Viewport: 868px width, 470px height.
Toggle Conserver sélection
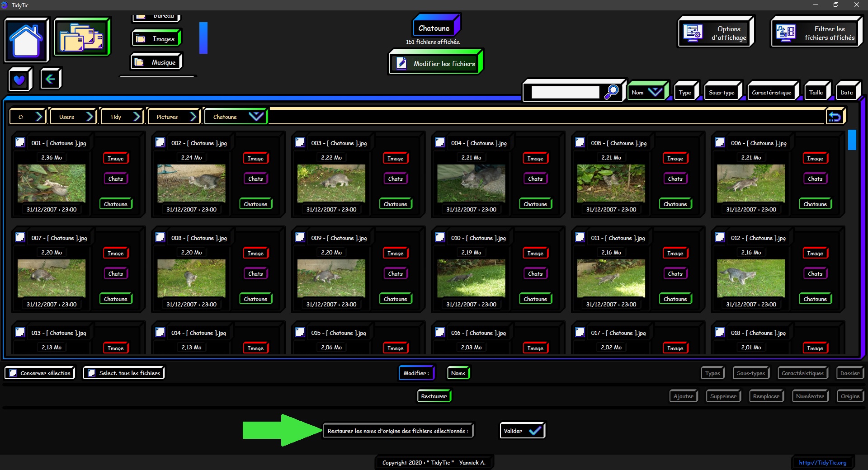(x=40, y=373)
